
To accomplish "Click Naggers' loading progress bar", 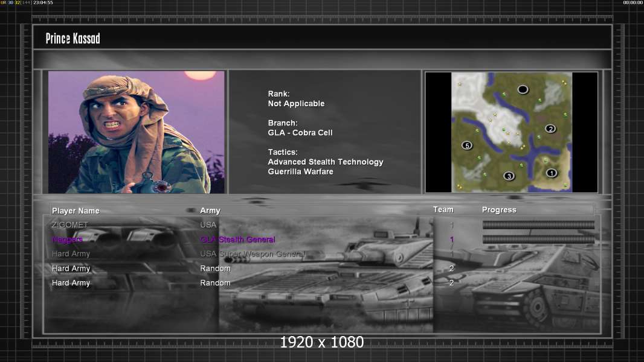I will [538, 239].
